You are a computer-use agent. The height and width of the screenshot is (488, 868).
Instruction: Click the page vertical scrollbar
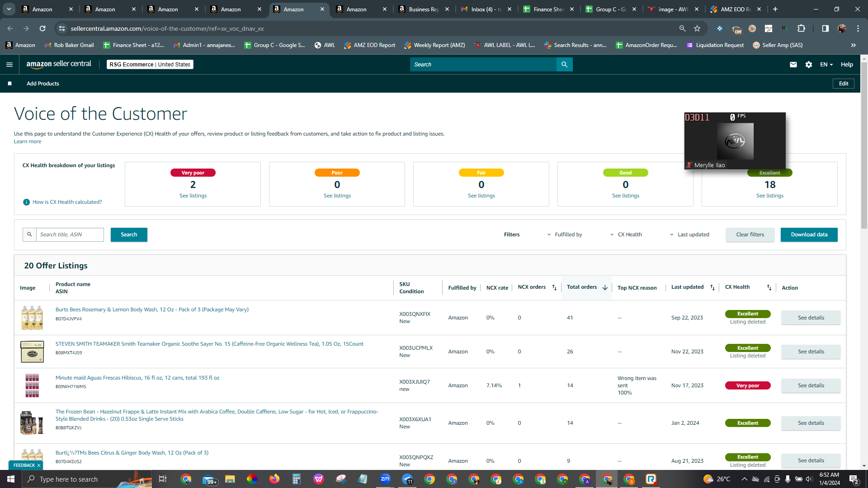pyautogui.click(x=864, y=145)
